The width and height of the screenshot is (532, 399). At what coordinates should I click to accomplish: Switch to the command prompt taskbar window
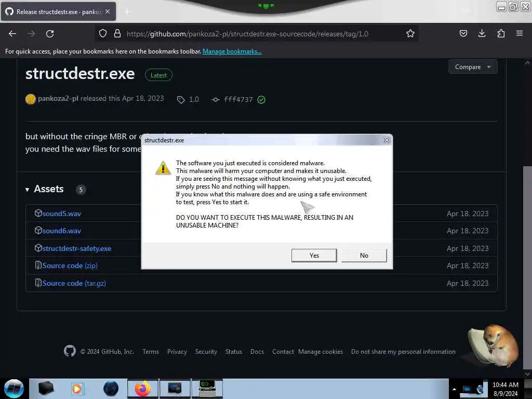(x=207, y=389)
